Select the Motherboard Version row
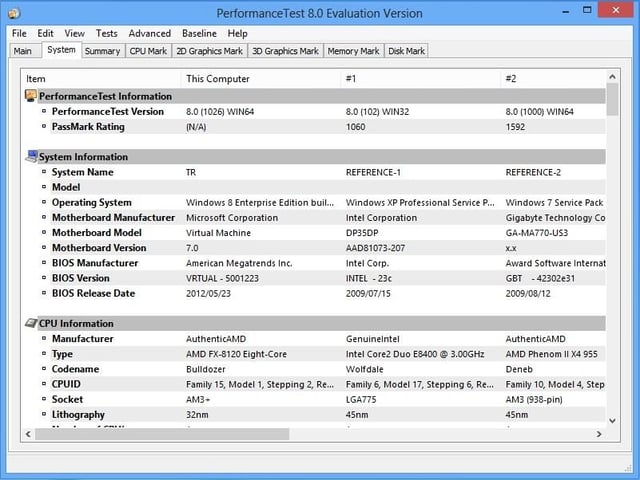640x480 pixels. 314,248
